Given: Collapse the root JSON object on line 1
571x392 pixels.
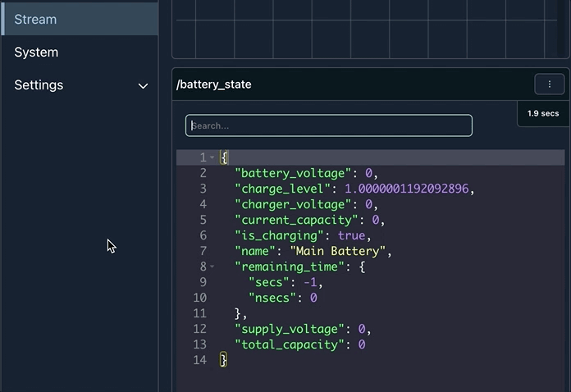Looking at the screenshot, I should 212,157.
